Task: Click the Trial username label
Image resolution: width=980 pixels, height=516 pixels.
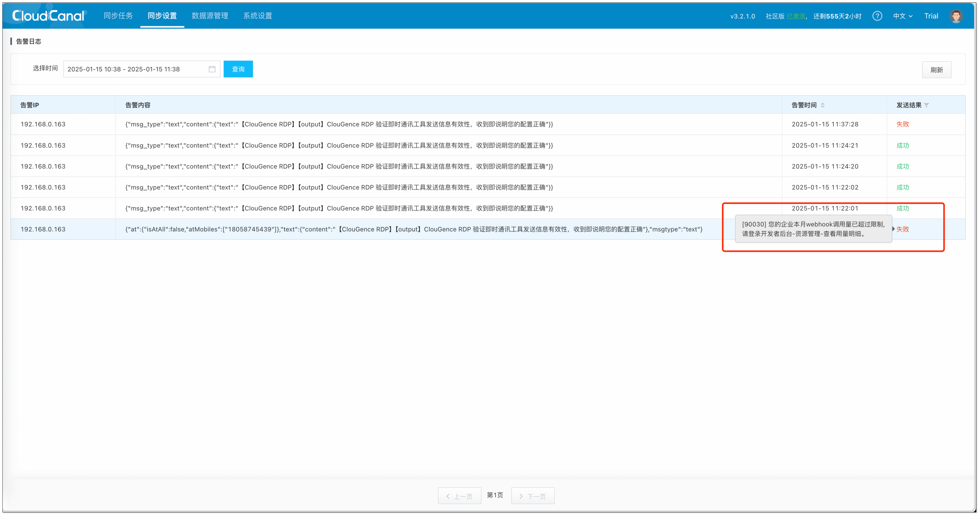Action: click(931, 16)
